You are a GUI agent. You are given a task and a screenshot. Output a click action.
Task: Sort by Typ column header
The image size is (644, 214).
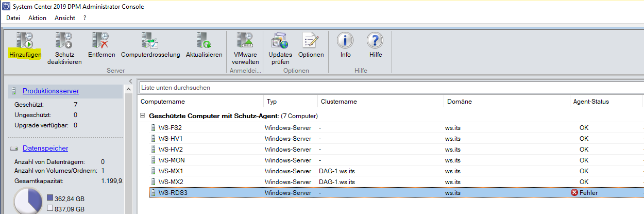[x=272, y=102]
